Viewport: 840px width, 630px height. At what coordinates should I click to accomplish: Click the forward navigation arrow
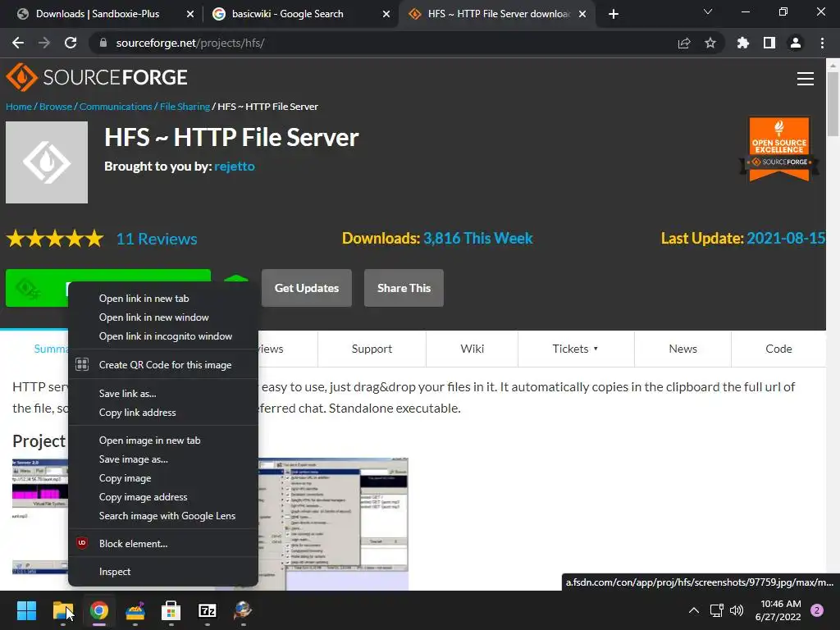[x=44, y=43]
